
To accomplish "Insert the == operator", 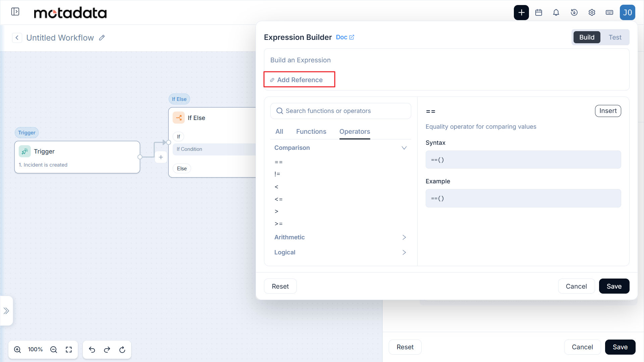I will tap(608, 111).
